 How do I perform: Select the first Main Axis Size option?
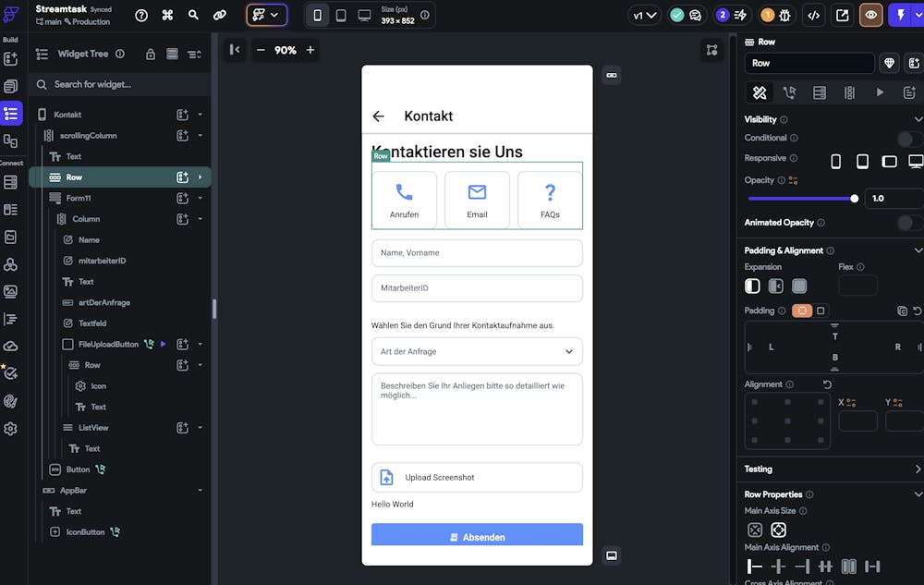click(755, 530)
